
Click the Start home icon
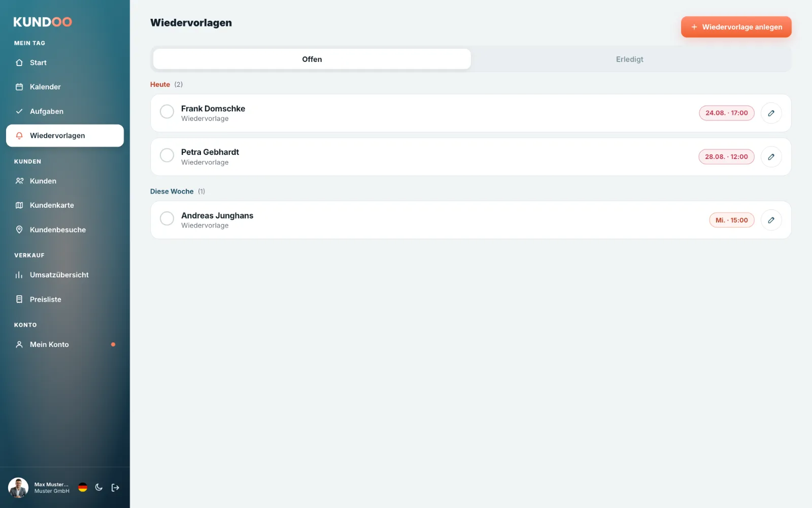coord(19,62)
